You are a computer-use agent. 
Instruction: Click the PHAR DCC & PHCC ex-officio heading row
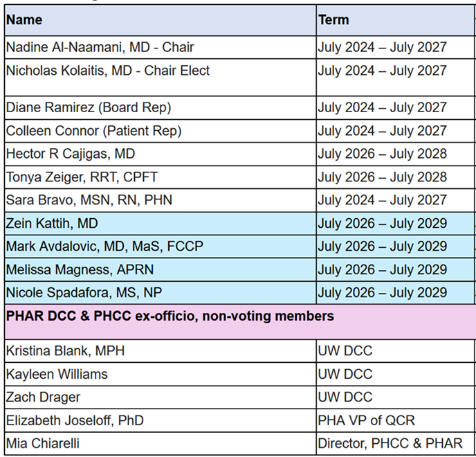coord(240,322)
